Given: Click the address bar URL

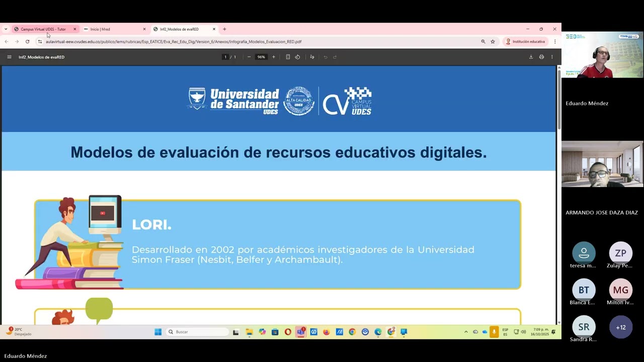Looking at the screenshot, I should pyautogui.click(x=174, y=42).
